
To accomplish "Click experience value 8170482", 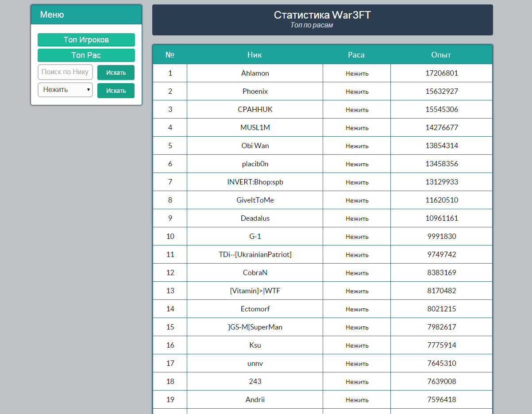I will click(442, 291).
